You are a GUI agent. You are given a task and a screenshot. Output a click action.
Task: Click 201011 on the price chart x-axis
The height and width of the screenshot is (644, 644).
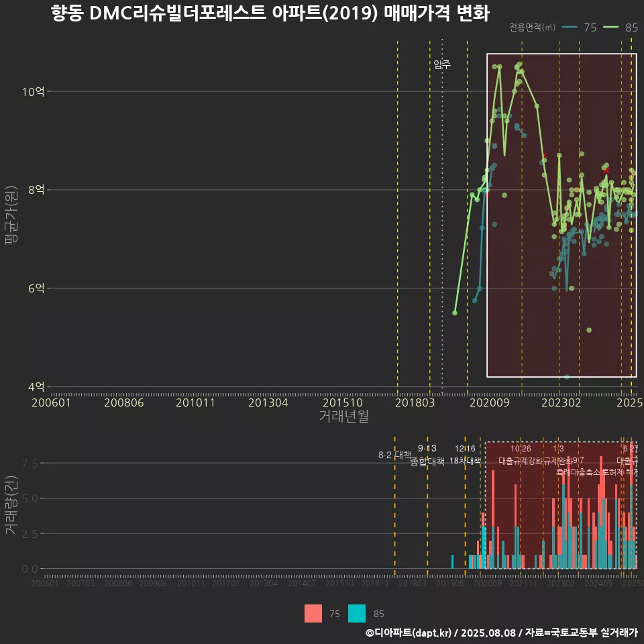(195, 402)
